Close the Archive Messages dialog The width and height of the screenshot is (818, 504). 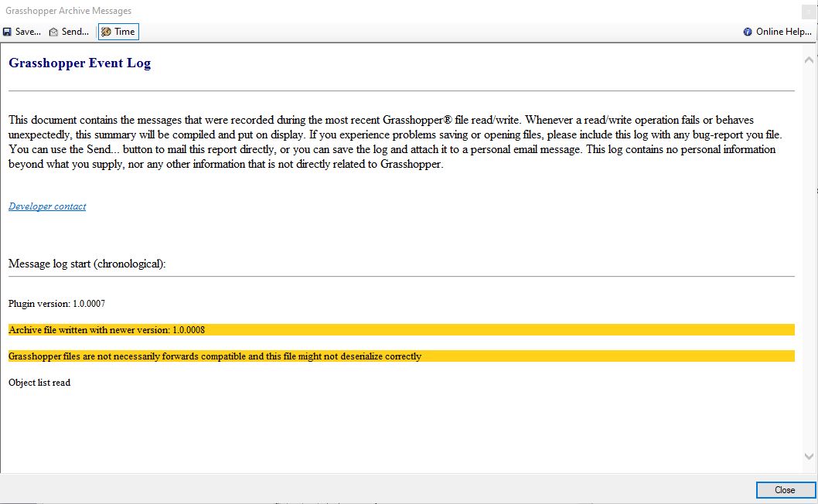[785, 490]
